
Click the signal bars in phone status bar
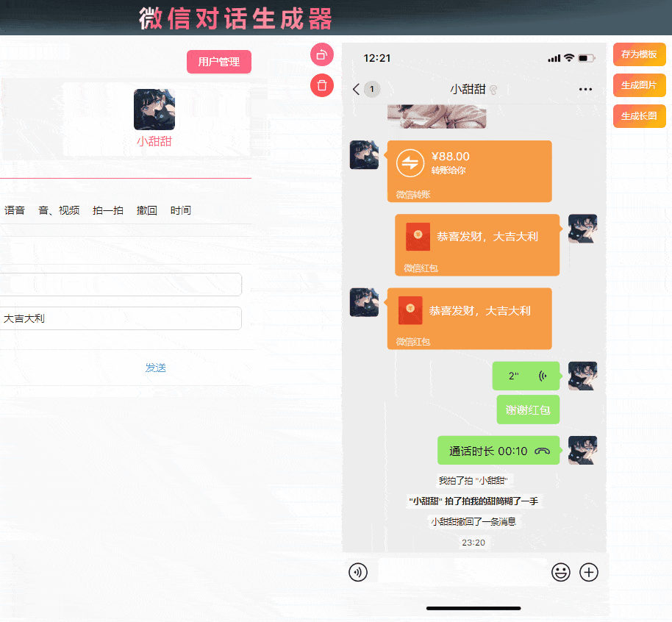click(554, 58)
